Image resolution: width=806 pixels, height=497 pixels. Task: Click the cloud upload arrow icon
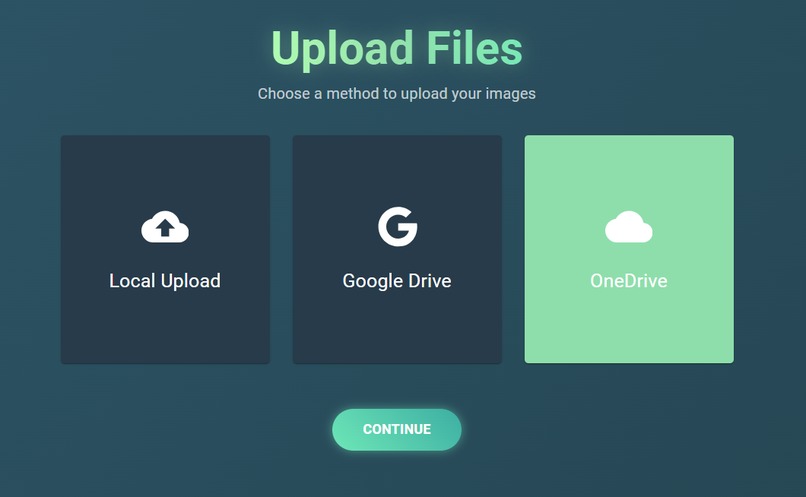click(x=165, y=227)
